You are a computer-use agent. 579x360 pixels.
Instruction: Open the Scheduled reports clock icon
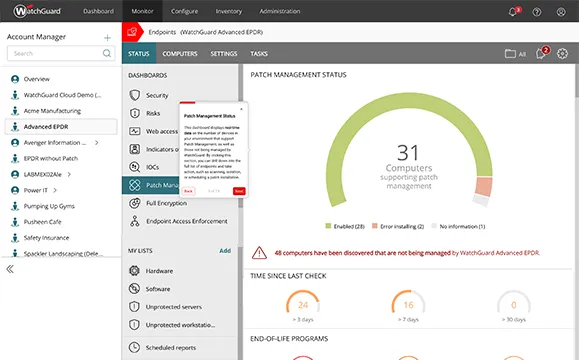pyautogui.click(x=134, y=347)
